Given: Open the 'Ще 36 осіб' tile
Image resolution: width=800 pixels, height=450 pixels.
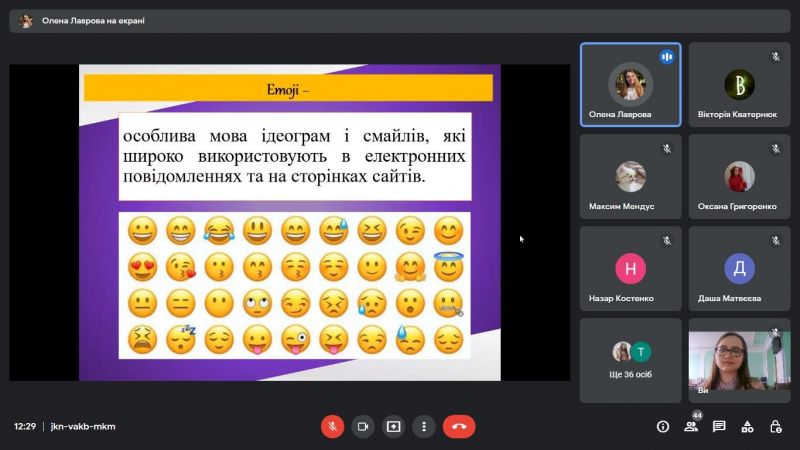Looking at the screenshot, I should (x=631, y=360).
